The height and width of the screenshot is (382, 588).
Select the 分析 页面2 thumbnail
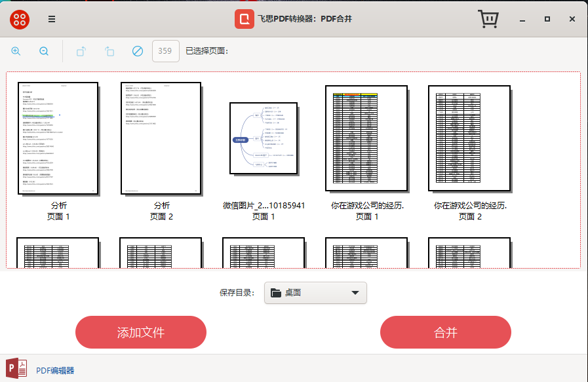161,138
